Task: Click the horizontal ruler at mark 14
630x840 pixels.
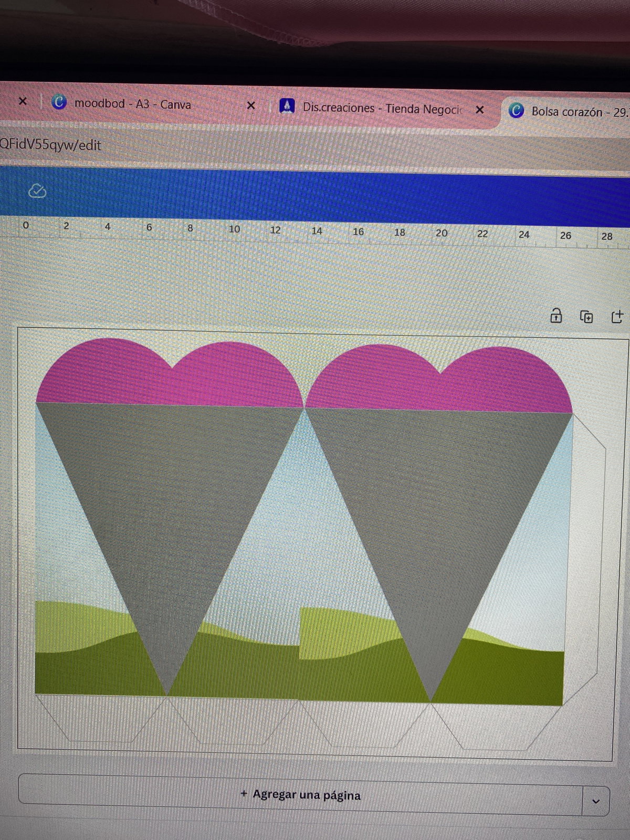Action: pyautogui.click(x=317, y=231)
